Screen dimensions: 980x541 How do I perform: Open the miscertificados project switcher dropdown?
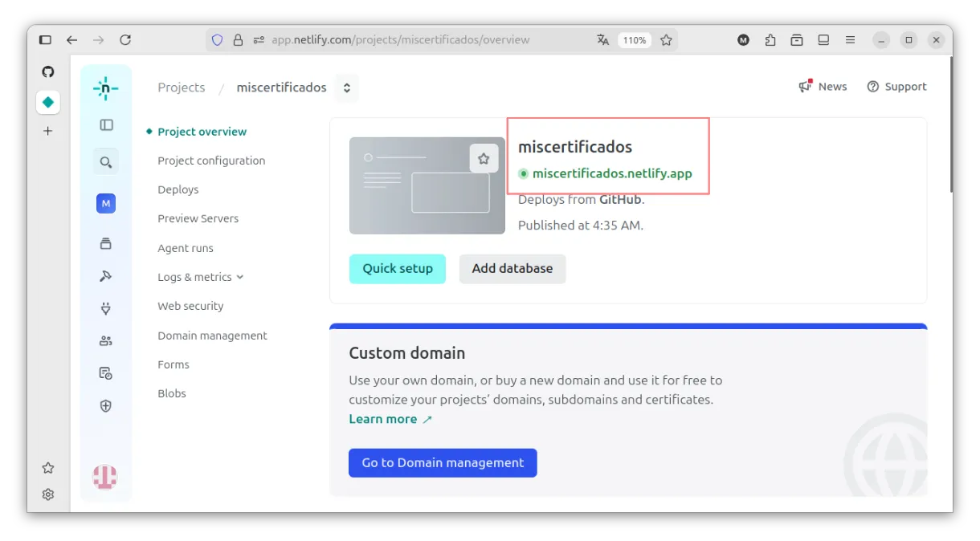pyautogui.click(x=347, y=88)
